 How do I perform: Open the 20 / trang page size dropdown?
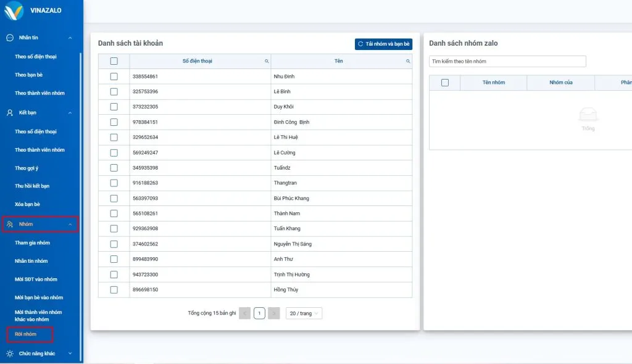304,313
